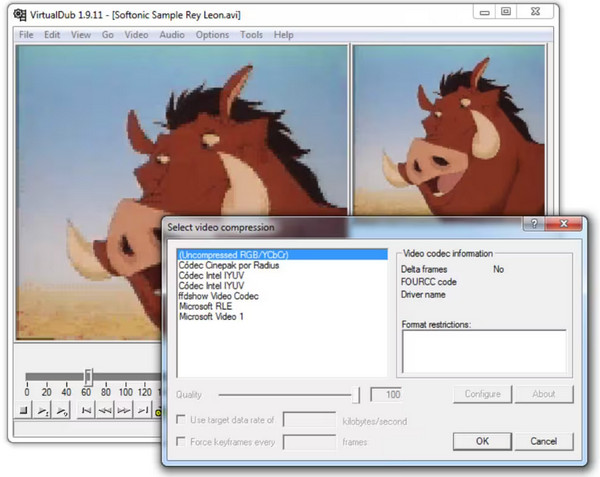The image size is (600, 477).
Task: Close the Select video compression dialog
Action: (x=564, y=223)
